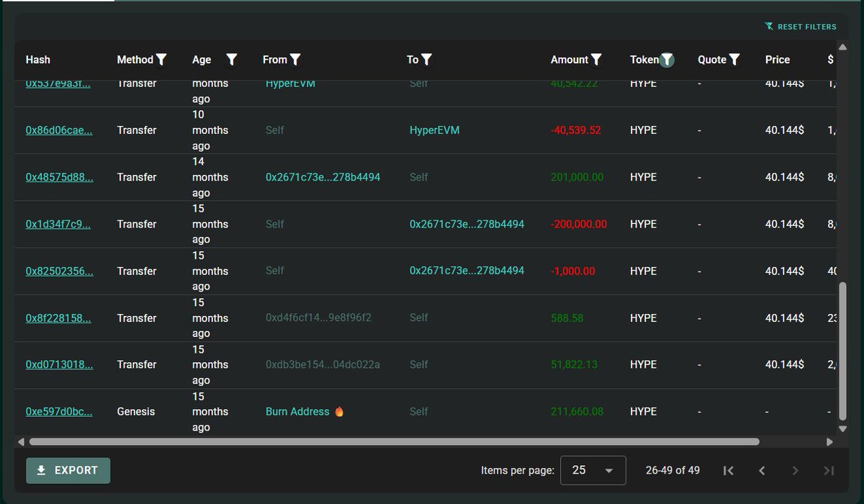Click the Hash column header
The width and height of the screenshot is (864, 504).
38,60
